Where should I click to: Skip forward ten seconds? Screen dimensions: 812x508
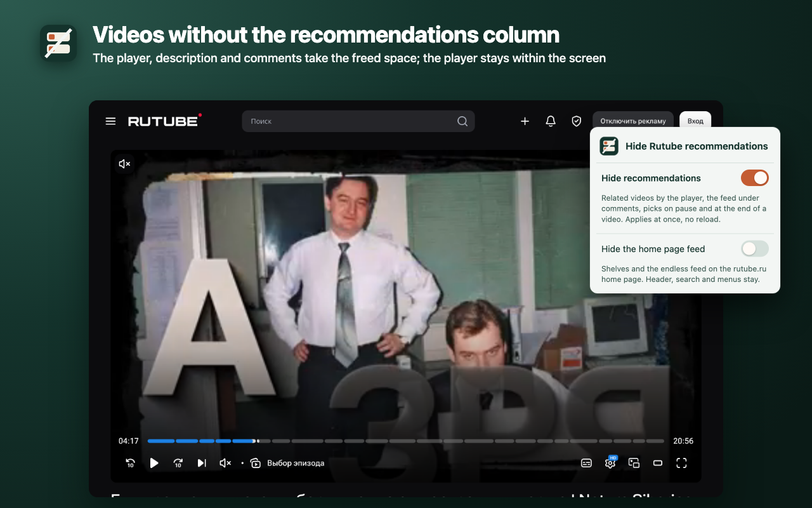178,463
